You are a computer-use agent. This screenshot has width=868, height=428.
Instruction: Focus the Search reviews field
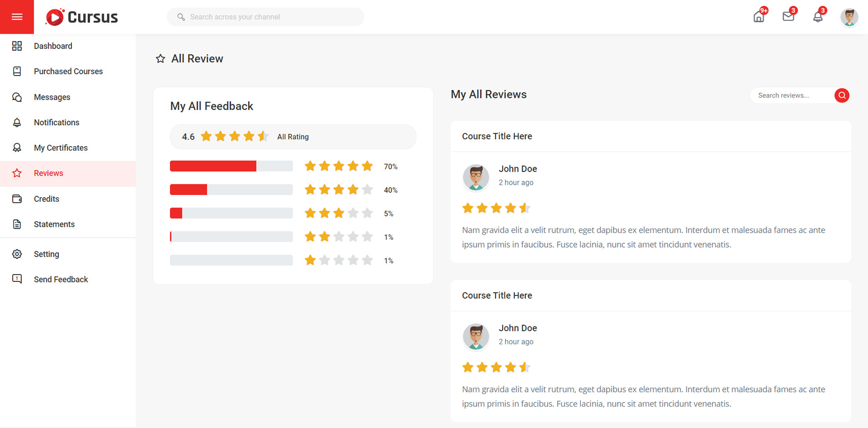pyautogui.click(x=792, y=96)
